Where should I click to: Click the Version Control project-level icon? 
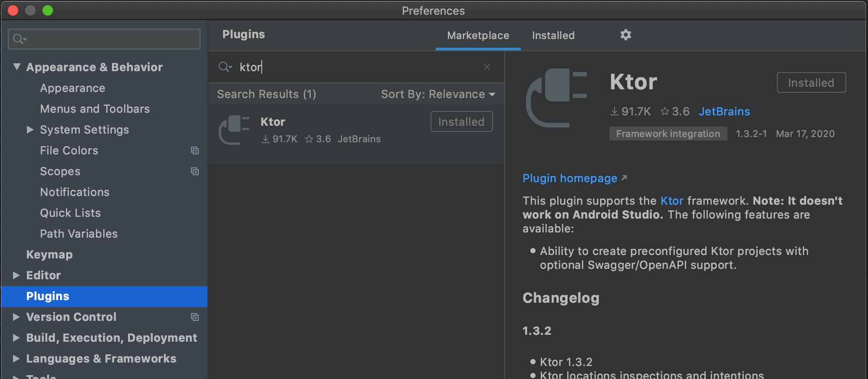pos(195,317)
